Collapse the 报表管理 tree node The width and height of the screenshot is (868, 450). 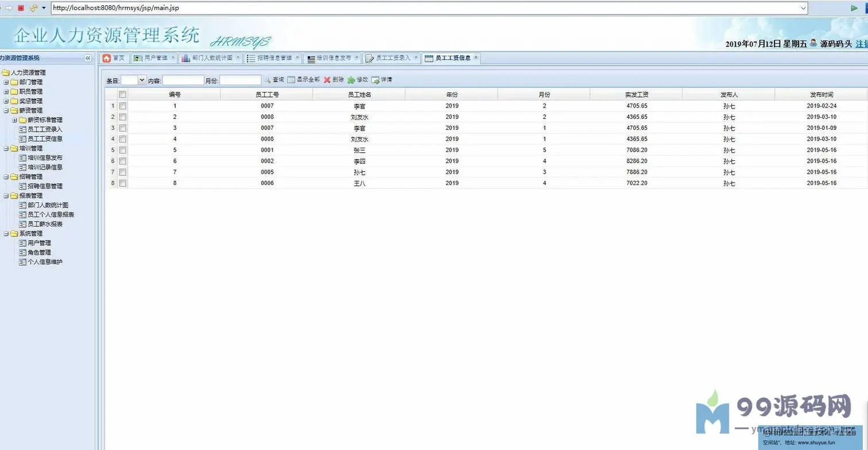[6, 196]
